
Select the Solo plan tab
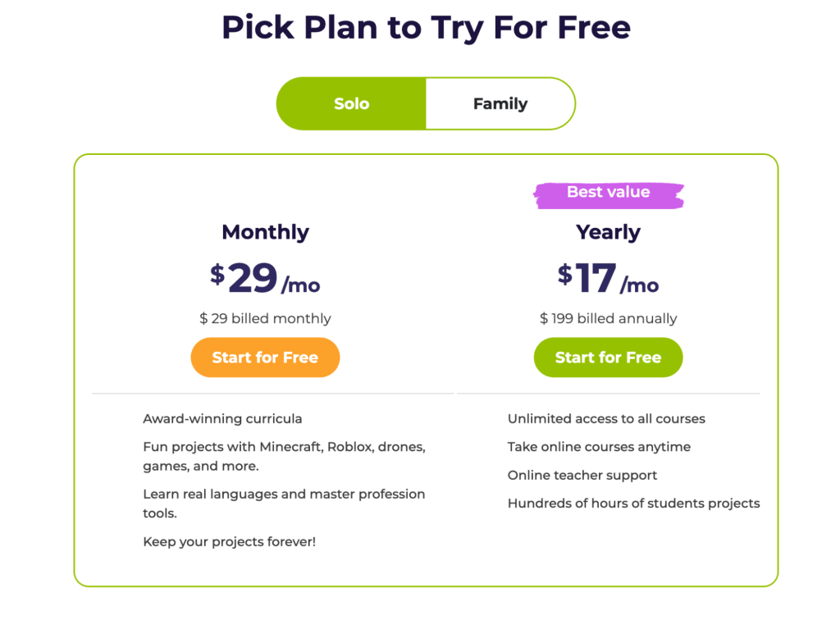click(x=351, y=103)
